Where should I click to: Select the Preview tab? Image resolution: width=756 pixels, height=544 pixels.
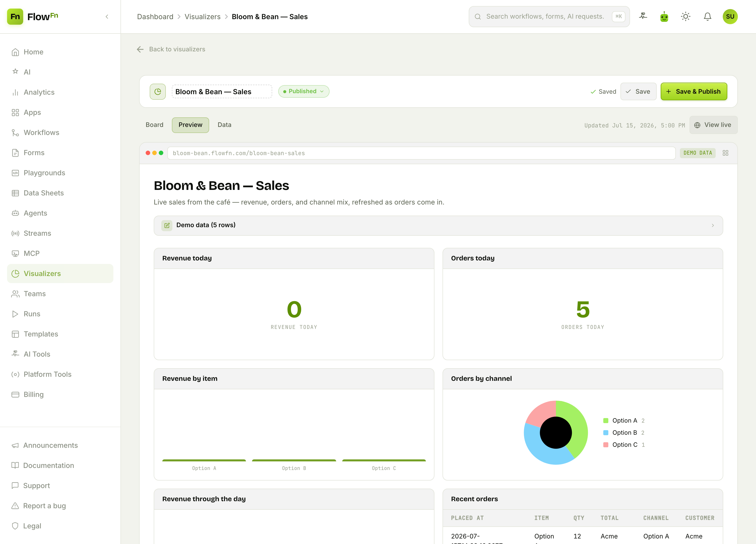tap(190, 125)
